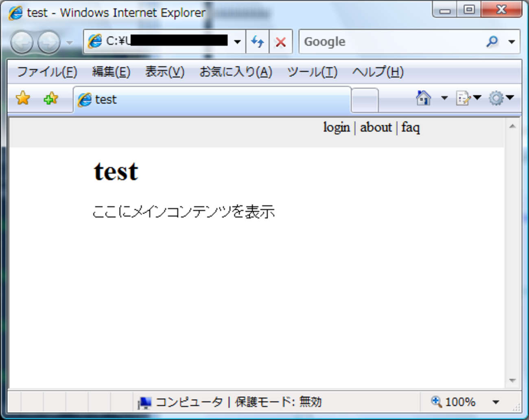Click the magnifier search icon
Image resolution: width=529 pixels, height=420 pixels.
click(492, 41)
